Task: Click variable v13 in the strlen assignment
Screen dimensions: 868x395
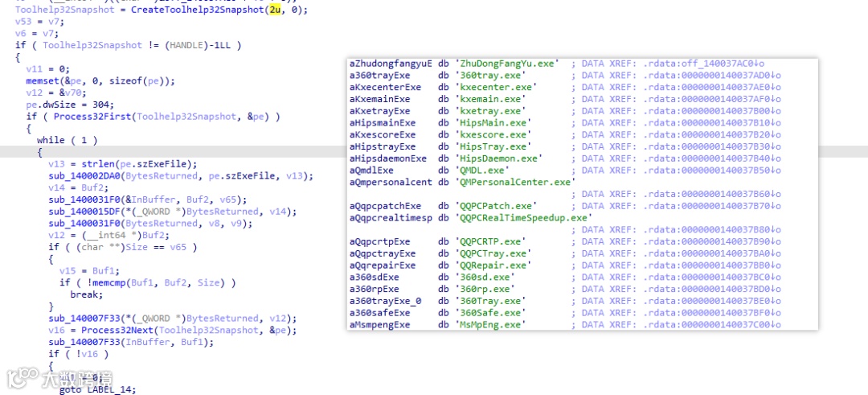Action: (56, 164)
